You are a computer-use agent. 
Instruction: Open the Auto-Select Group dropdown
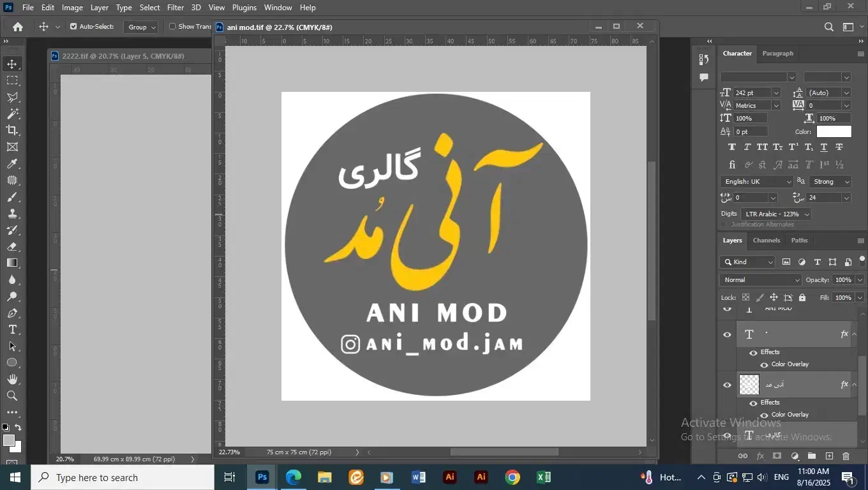pyautogui.click(x=142, y=27)
